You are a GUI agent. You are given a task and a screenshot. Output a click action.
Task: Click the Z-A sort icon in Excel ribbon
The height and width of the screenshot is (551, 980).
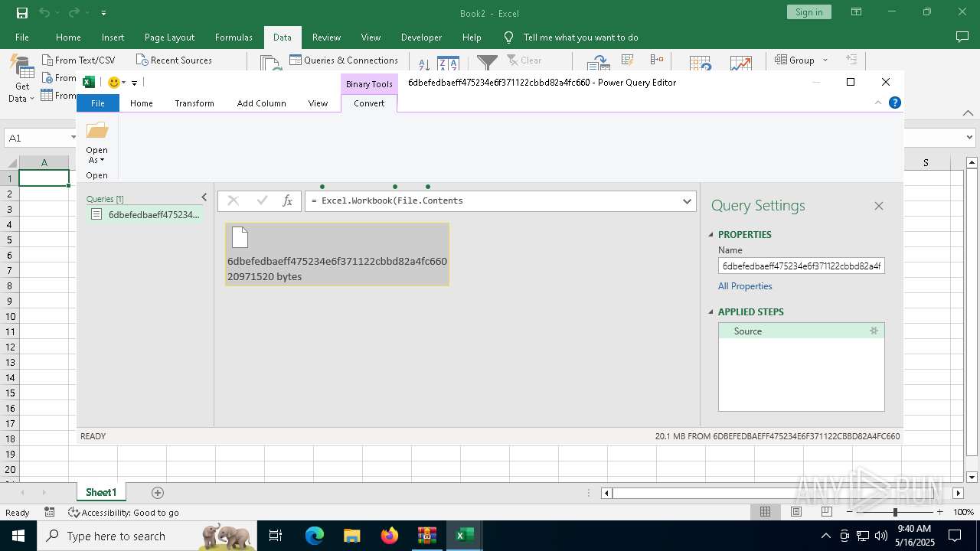click(x=448, y=64)
